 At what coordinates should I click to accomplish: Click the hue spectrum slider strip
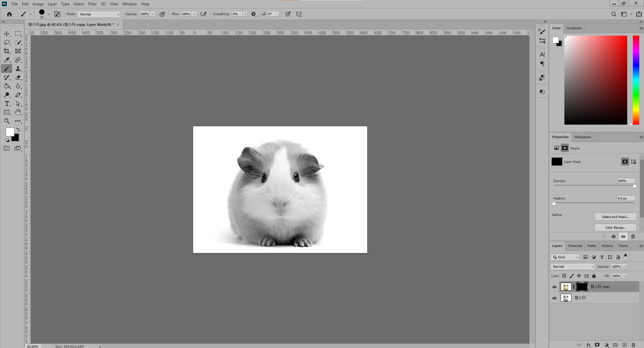point(636,80)
